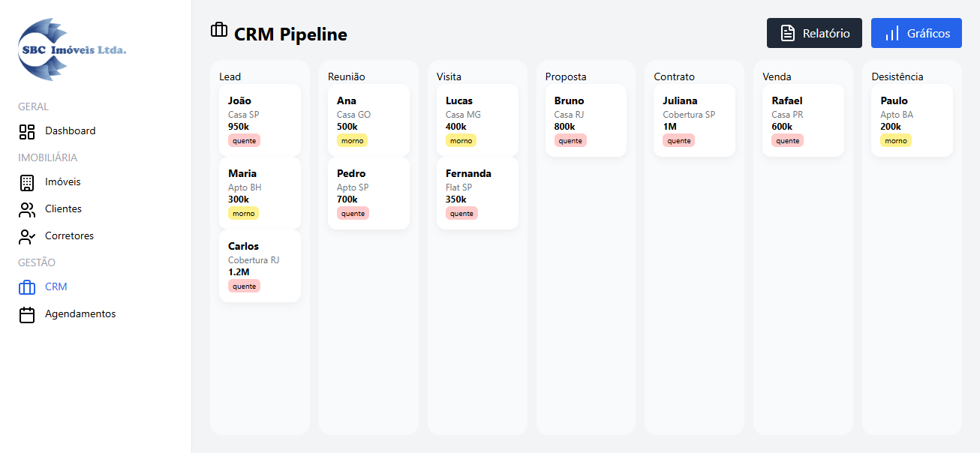Click the 800k value on Bruno's card
Image resolution: width=980 pixels, height=453 pixels.
pyautogui.click(x=565, y=126)
